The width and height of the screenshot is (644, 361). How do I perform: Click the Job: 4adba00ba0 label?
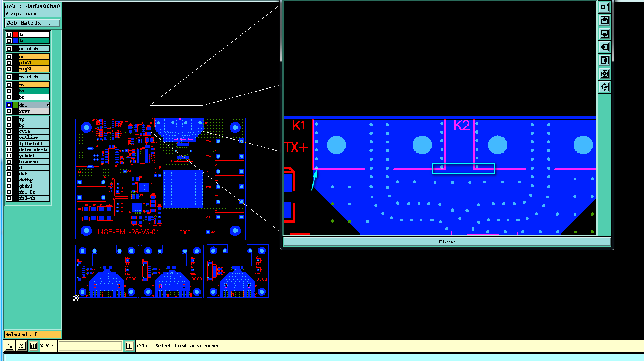[33, 6]
